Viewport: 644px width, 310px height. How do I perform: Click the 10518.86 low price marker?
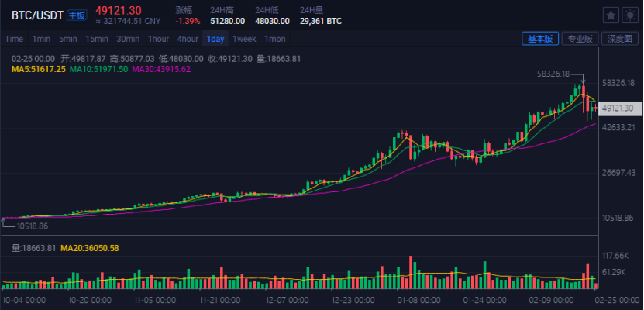(33, 226)
